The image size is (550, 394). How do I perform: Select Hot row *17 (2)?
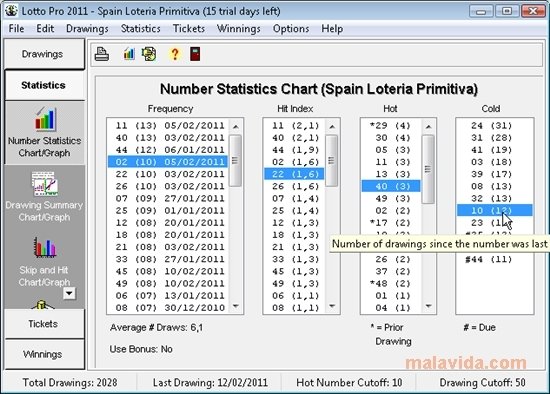(391, 222)
